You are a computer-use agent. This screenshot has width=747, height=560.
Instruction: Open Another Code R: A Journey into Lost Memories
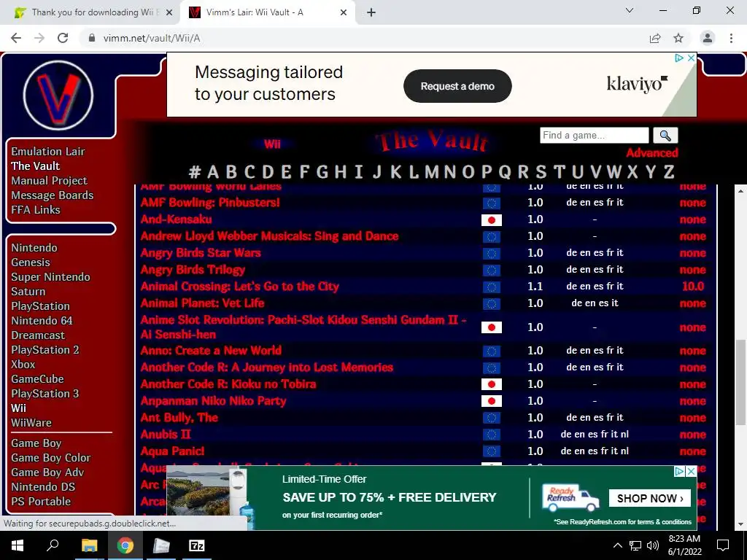(x=267, y=367)
